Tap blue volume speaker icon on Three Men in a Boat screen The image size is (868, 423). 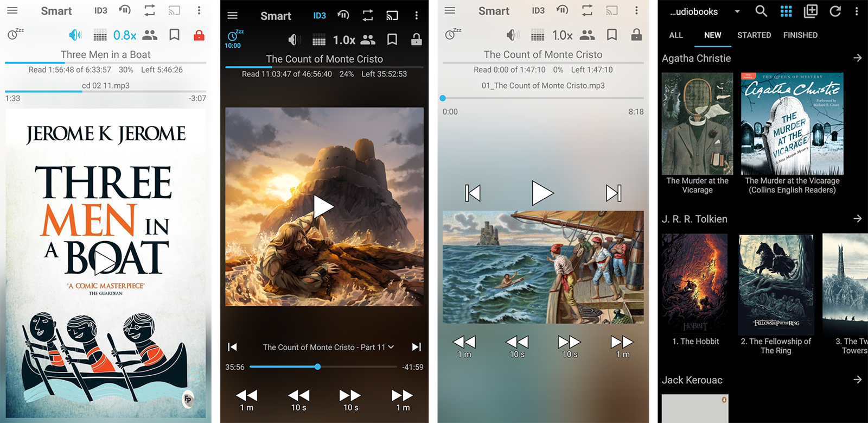[75, 35]
